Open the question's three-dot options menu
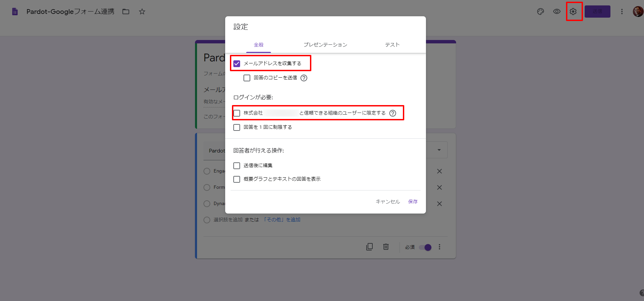Viewport: 644px width, 301px height. [x=440, y=247]
